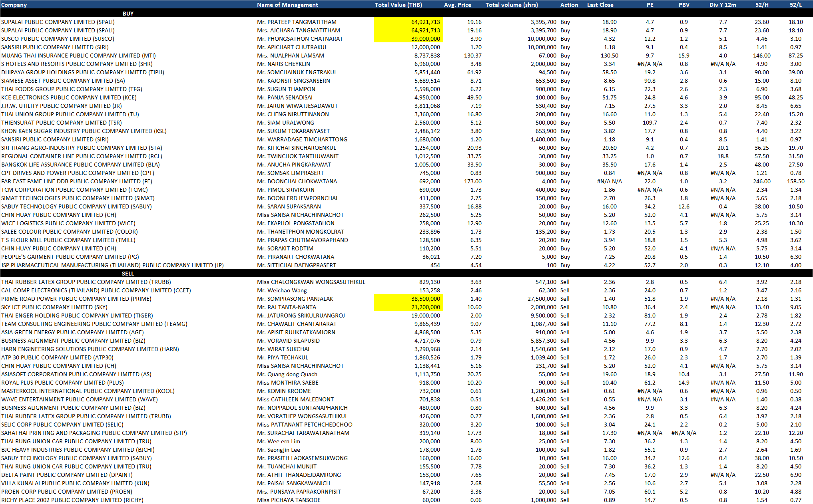Screen dimensions: 813x504
Task: Click the Name of Management header
Action: coord(287,5)
